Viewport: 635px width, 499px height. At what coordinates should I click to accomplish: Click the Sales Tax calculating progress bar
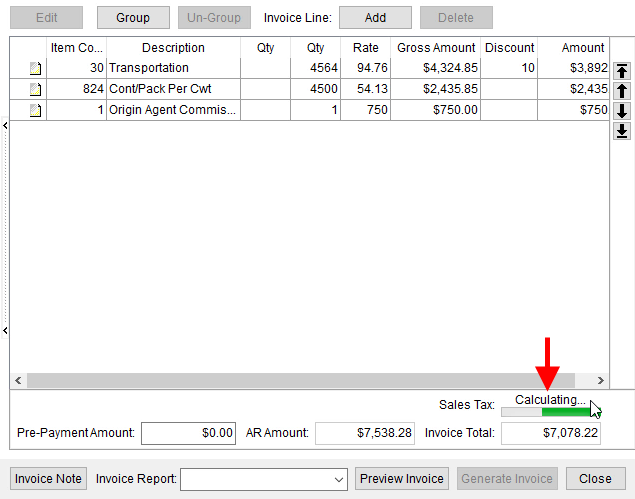point(546,411)
